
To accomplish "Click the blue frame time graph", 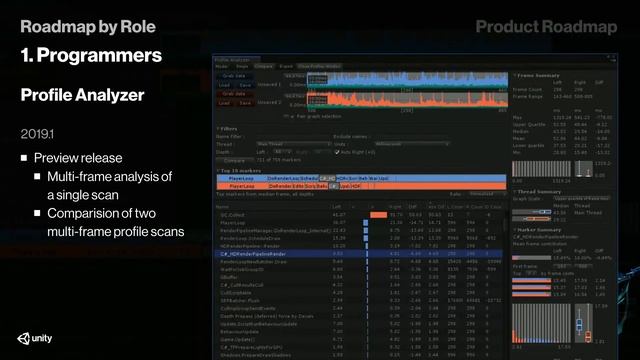I will pos(407,80).
